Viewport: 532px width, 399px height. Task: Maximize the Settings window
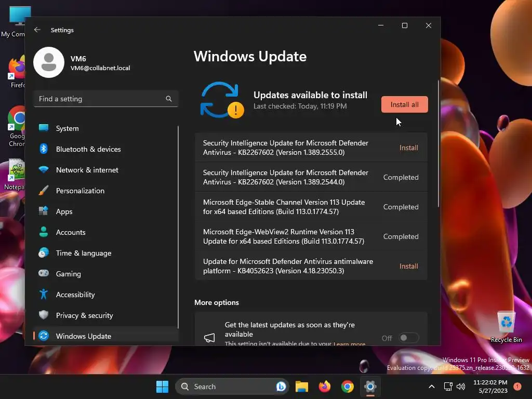coord(404,25)
